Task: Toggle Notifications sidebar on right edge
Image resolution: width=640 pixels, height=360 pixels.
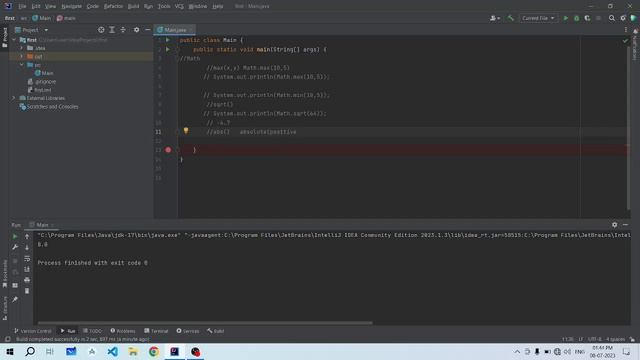Action: 635,44
